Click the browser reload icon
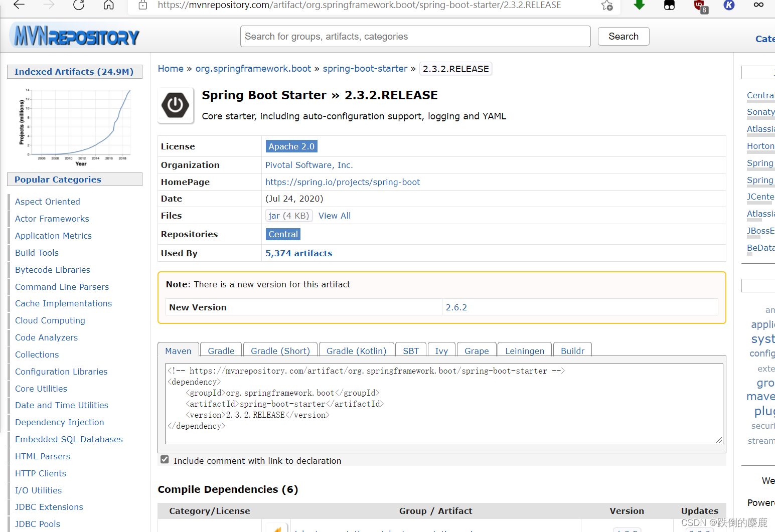The image size is (775, 532). click(x=79, y=5)
